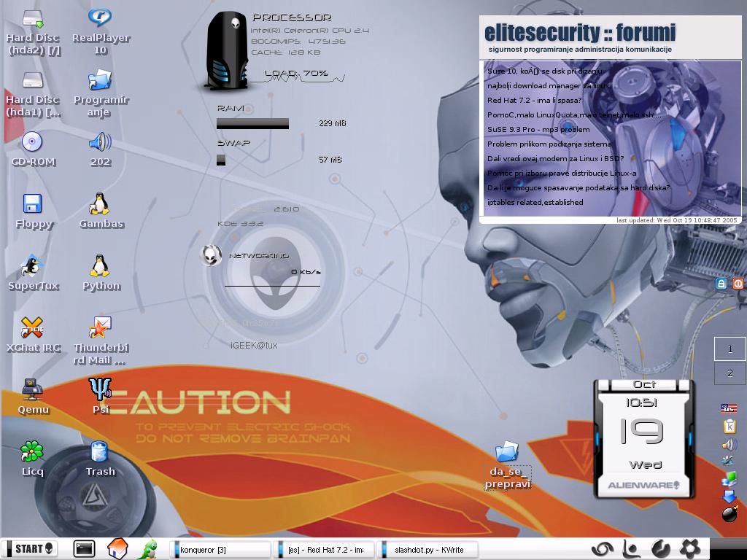
Task: Switch to konqueror [3] taskbar entry
Action: pos(220,550)
